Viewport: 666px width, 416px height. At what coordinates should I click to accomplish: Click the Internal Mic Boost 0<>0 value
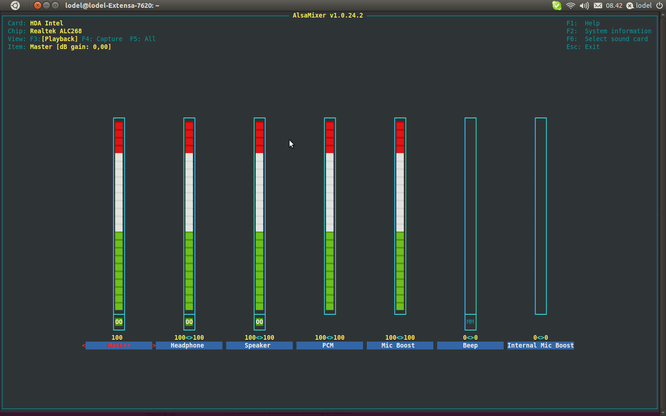(541, 337)
